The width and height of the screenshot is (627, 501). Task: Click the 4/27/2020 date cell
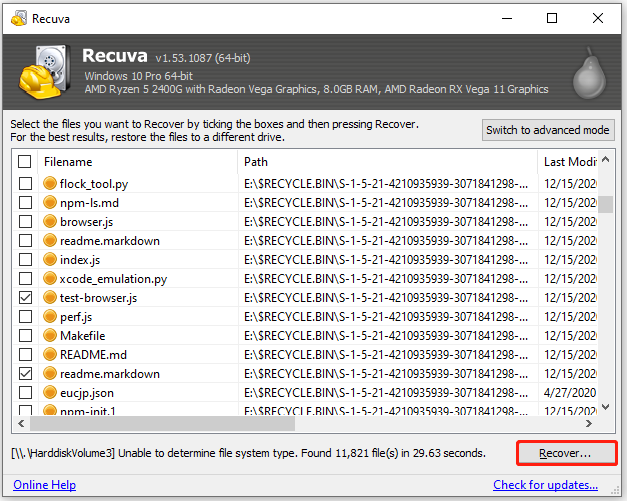[570, 392]
